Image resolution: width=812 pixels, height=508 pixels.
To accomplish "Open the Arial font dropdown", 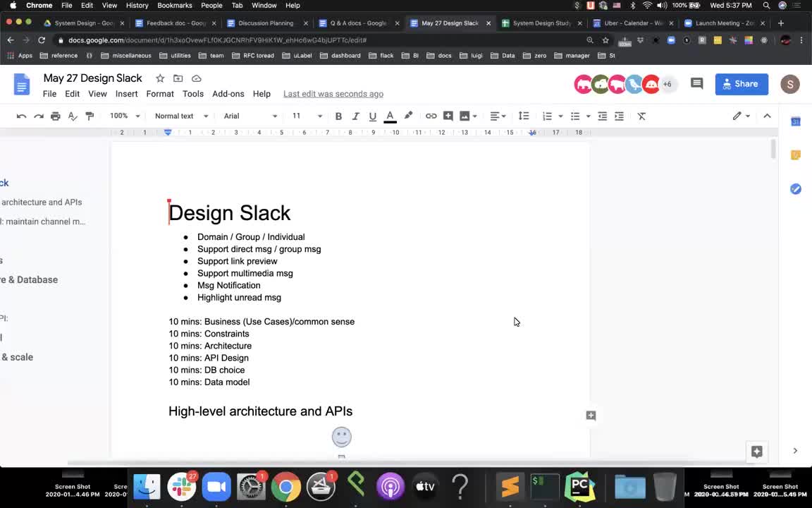I will (x=250, y=116).
